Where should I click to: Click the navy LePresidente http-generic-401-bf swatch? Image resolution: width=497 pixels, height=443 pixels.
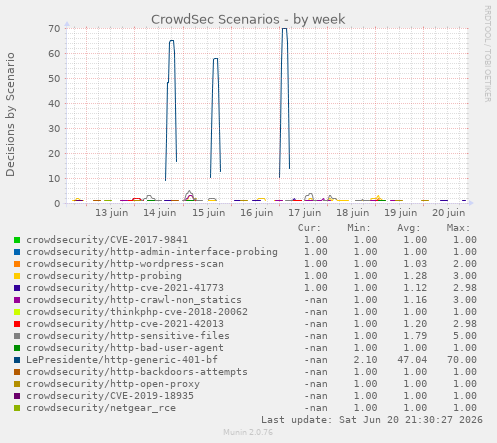[x=17, y=360]
